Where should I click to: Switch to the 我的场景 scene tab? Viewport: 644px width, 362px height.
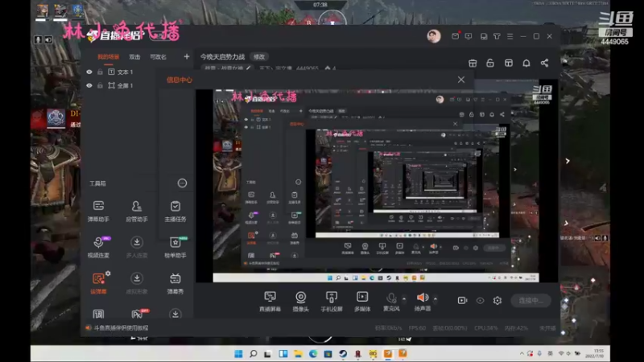[x=109, y=56]
